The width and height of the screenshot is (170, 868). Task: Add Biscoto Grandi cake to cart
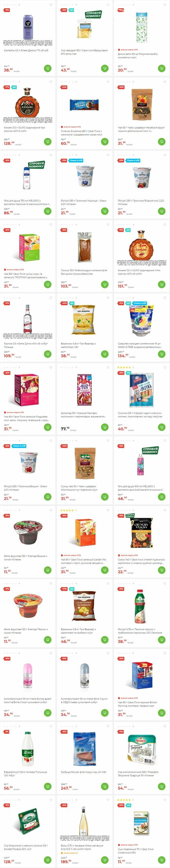coord(105,141)
